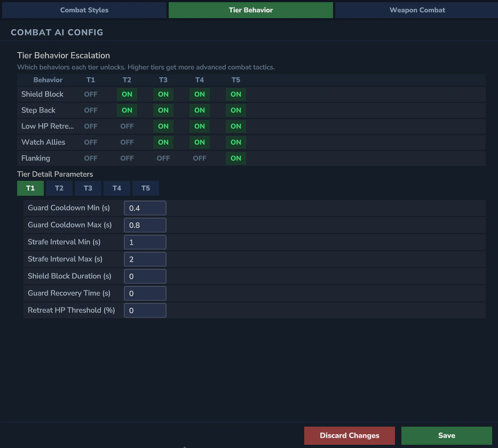This screenshot has width=498, height=448.
Task: Turn off Shield Block at T4
Action: (x=199, y=94)
